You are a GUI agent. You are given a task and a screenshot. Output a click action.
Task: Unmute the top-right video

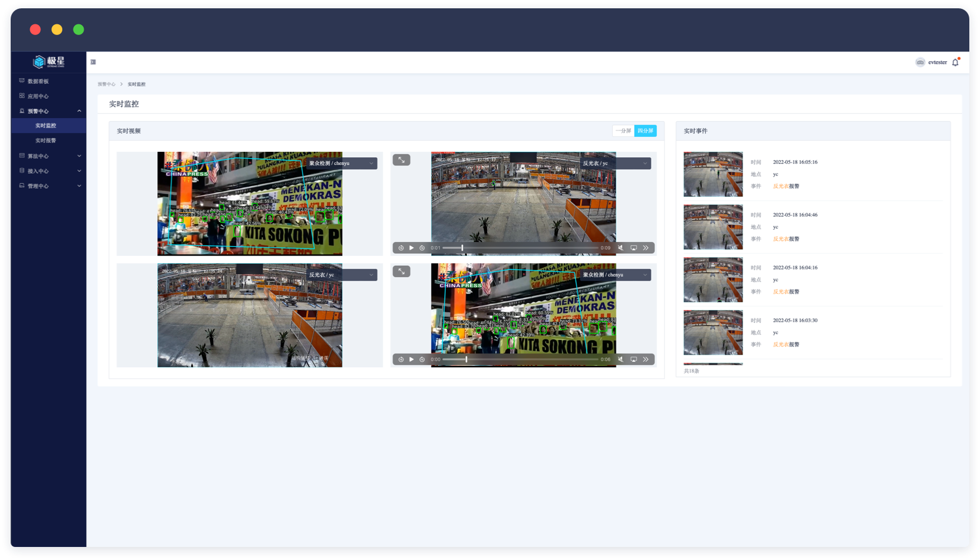[621, 248]
